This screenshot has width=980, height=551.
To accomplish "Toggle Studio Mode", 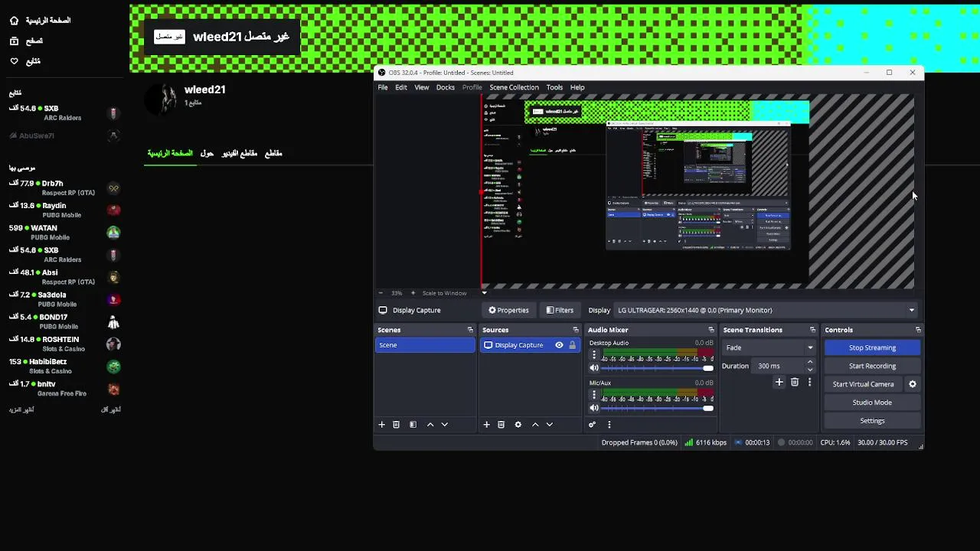I will (x=872, y=403).
